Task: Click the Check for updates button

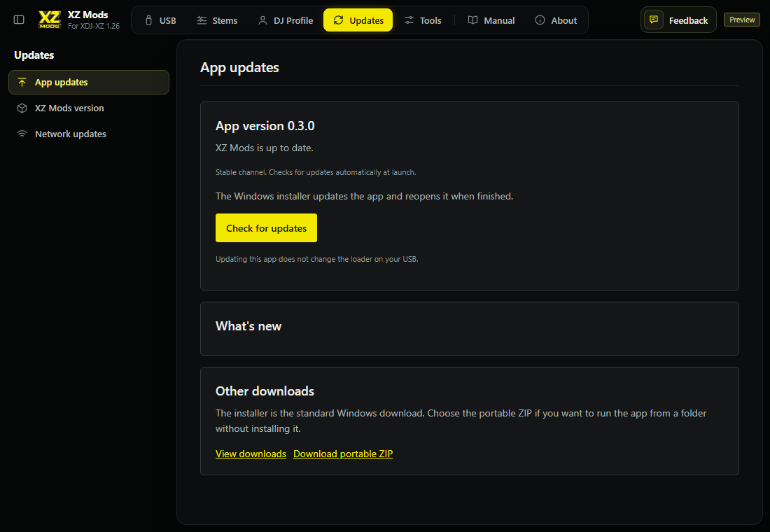Action: [266, 228]
